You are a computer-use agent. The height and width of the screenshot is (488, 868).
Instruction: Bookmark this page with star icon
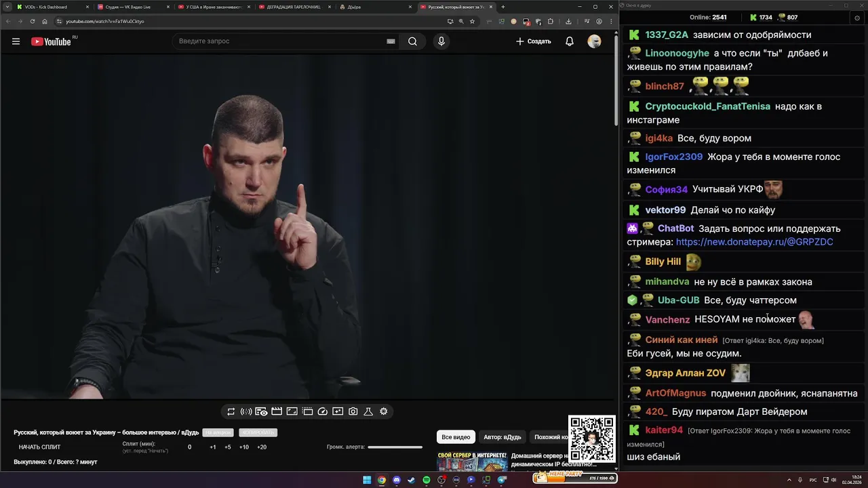(x=473, y=21)
